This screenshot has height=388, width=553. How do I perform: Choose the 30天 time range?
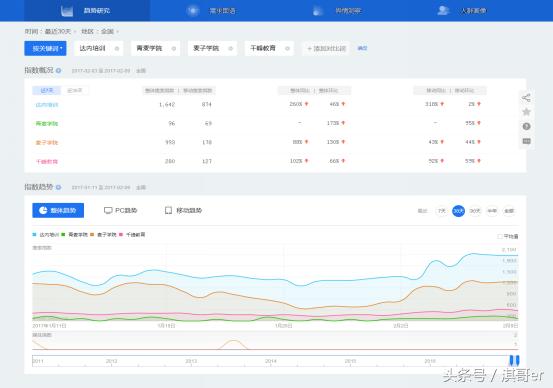458,211
